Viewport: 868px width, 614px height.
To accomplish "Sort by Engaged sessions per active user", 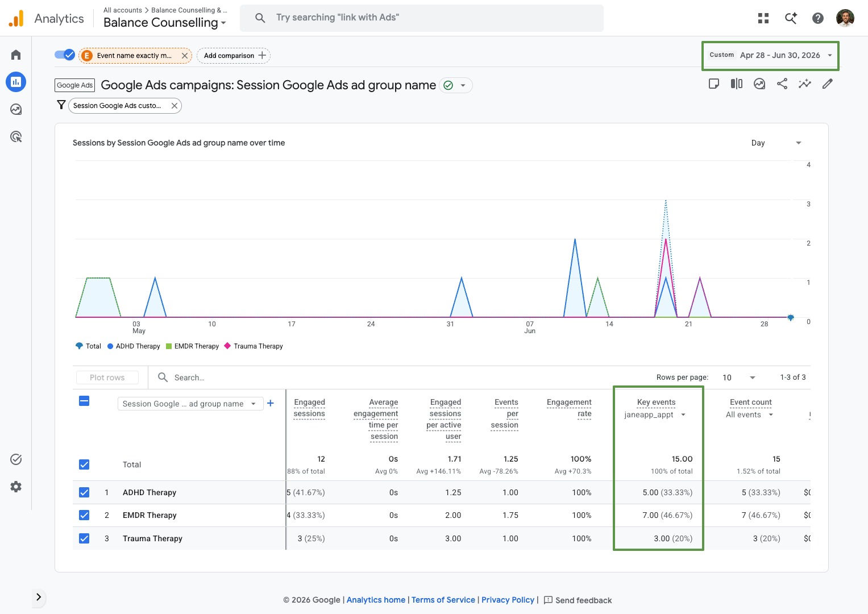I will click(444, 420).
